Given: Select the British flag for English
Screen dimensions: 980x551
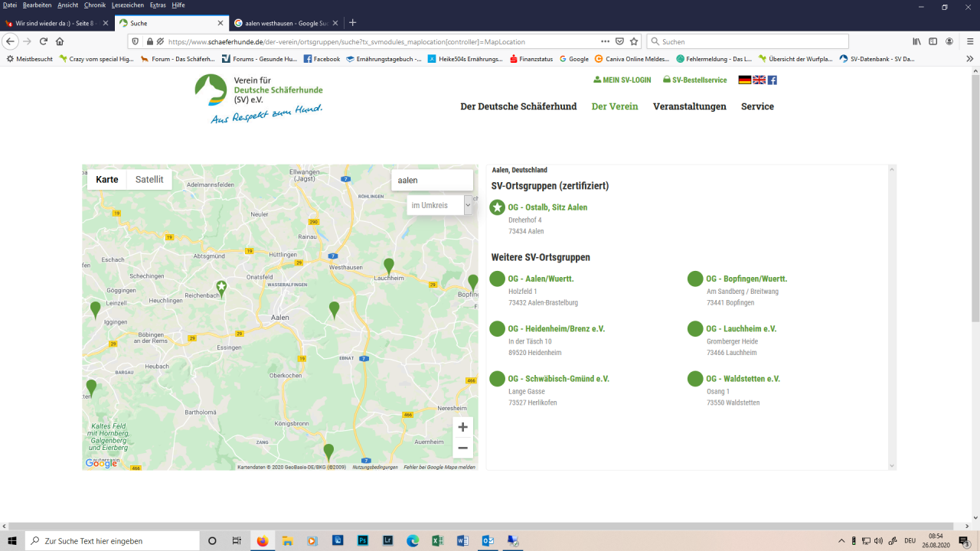Looking at the screenshot, I should [759, 80].
